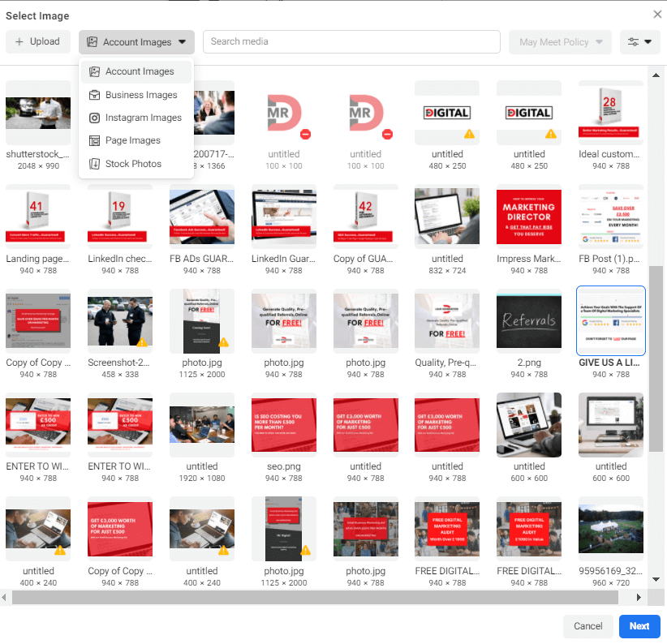The width and height of the screenshot is (667, 644).
Task: Click the Business Images briefcase icon
Action: pyautogui.click(x=95, y=95)
